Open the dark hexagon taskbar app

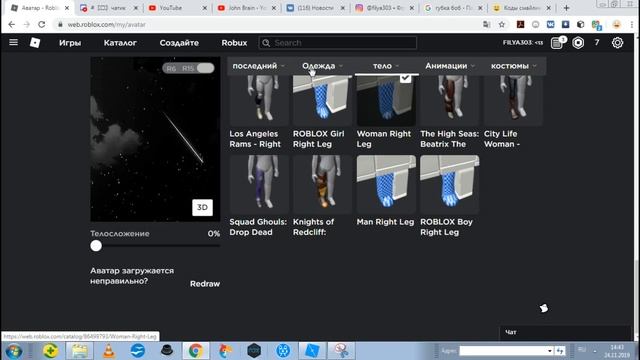(x=254, y=351)
